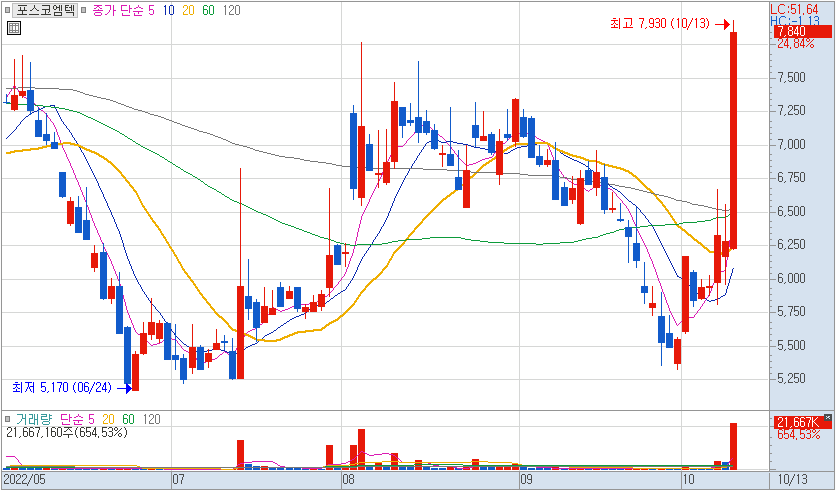Click the 7,000 price axis label
This screenshot has height=490, width=836.
pyautogui.click(x=791, y=144)
